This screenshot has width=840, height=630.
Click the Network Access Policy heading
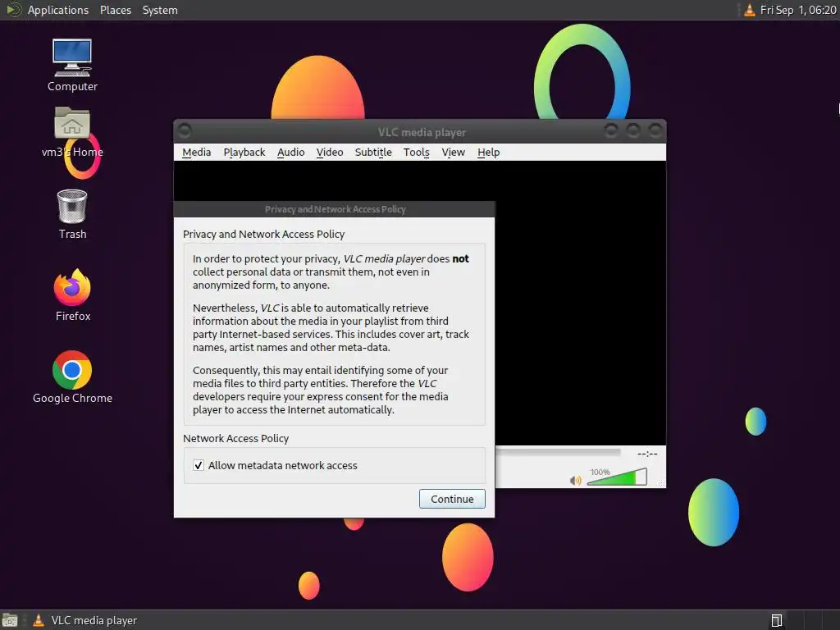[235, 438]
